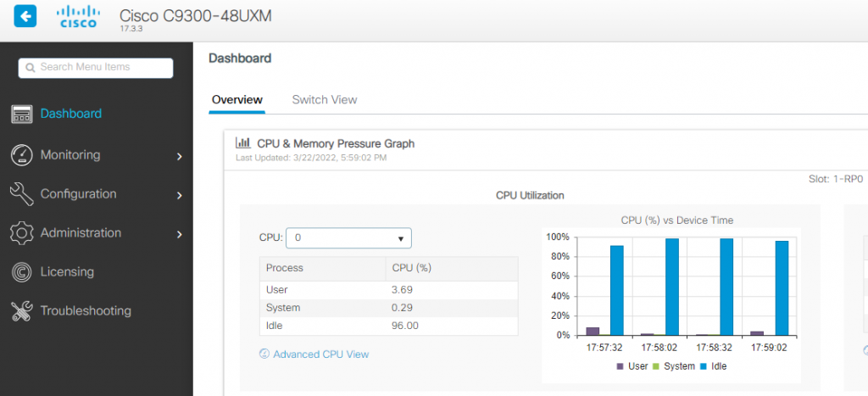The image size is (868, 396).
Task: Click the search magnifier icon
Action: tap(31, 68)
